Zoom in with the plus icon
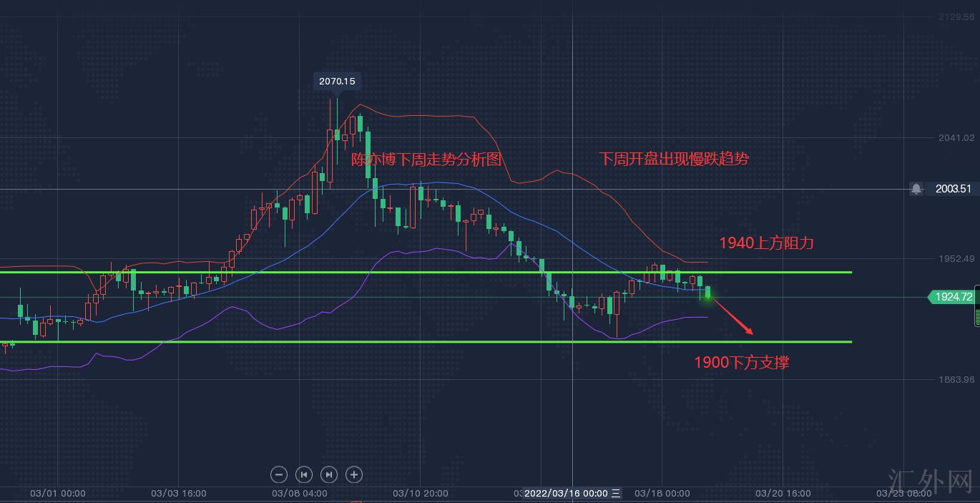The image size is (980, 503). click(x=353, y=474)
